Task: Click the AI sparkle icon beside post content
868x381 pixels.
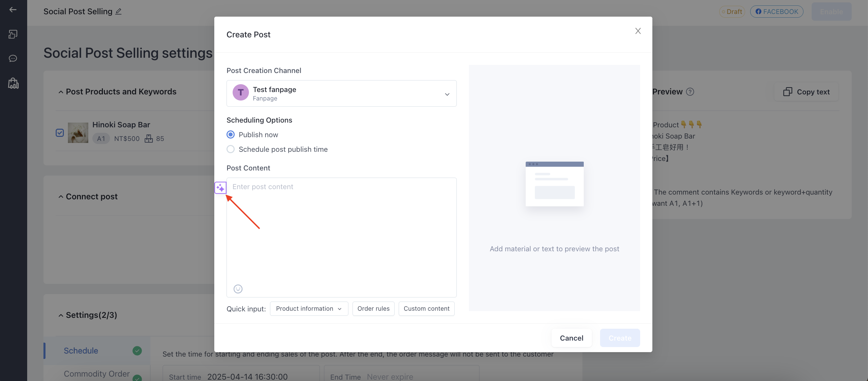Action: [220, 187]
